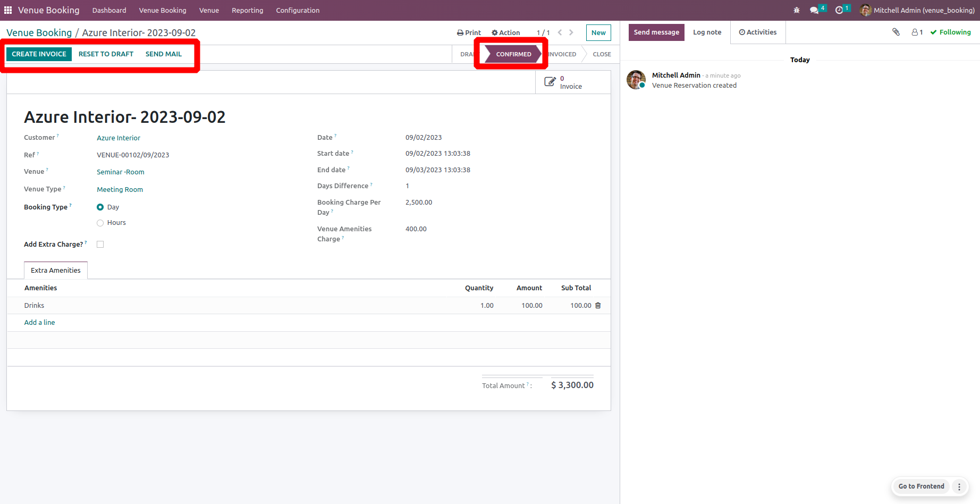Click Mitchell Admin avatar in navbar
Image resolution: width=980 pixels, height=504 pixels.
pos(865,10)
